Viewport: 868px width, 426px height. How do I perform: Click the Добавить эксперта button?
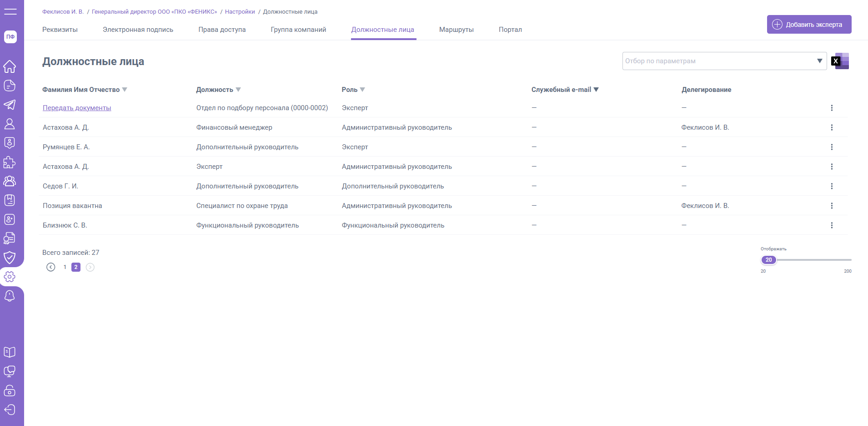809,25
